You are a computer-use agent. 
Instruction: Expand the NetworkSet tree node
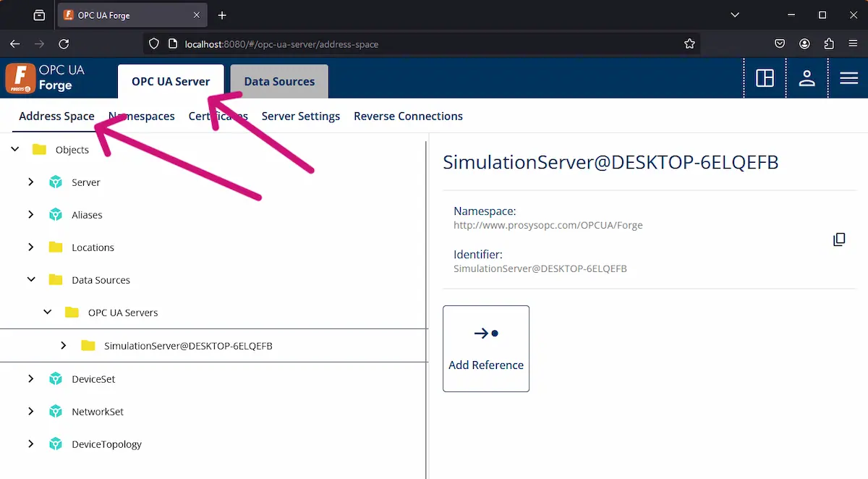click(x=30, y=412)
